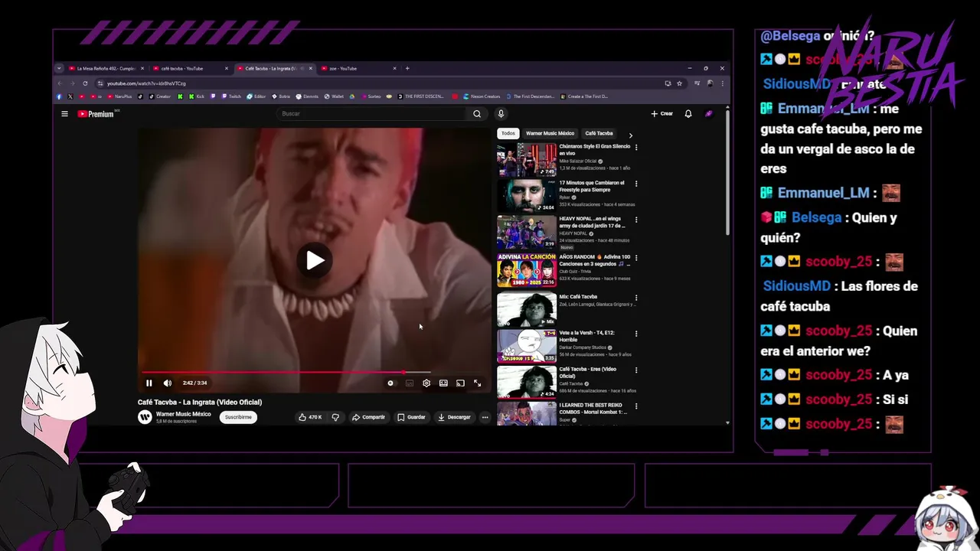Reload the page
980x551 pixels.
86,83
